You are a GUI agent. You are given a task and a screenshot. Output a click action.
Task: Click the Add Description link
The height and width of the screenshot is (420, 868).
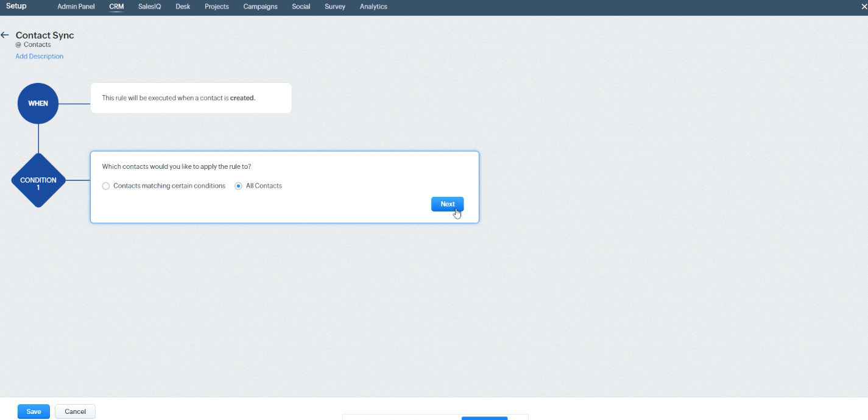click(x=39, y=56)
